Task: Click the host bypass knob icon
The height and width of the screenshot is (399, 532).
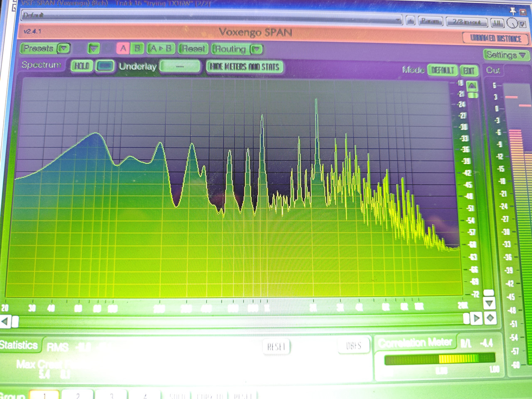Action: (512, 23)
